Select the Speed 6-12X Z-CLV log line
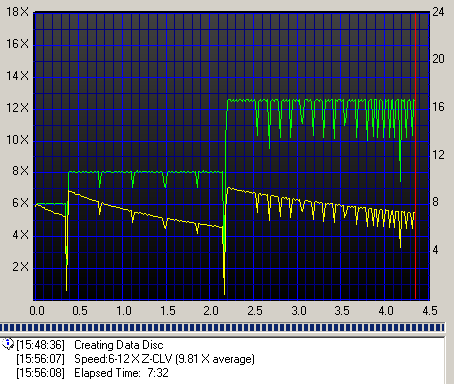 coord(135,359)
